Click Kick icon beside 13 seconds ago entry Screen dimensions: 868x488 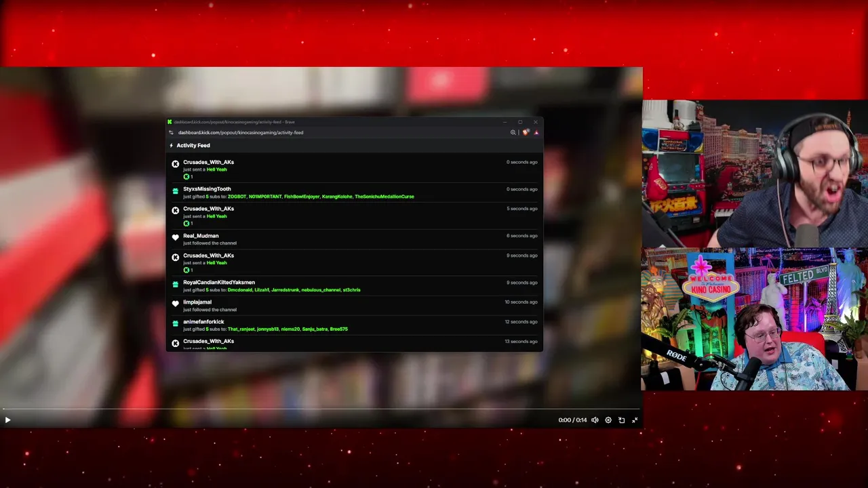coord(175,343)
